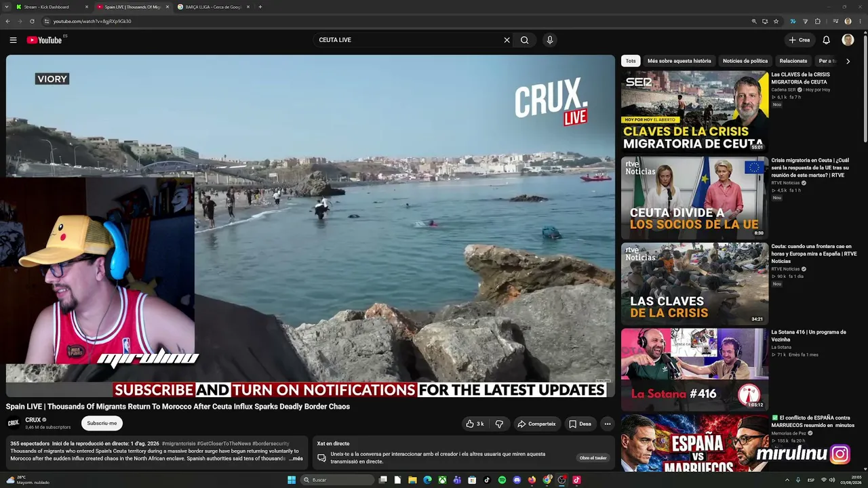Open video title 'Las CLAVES de la CRISIS MIGRATORIA'
The height and width of the screenshot is (488, 868).
(801, 78)
